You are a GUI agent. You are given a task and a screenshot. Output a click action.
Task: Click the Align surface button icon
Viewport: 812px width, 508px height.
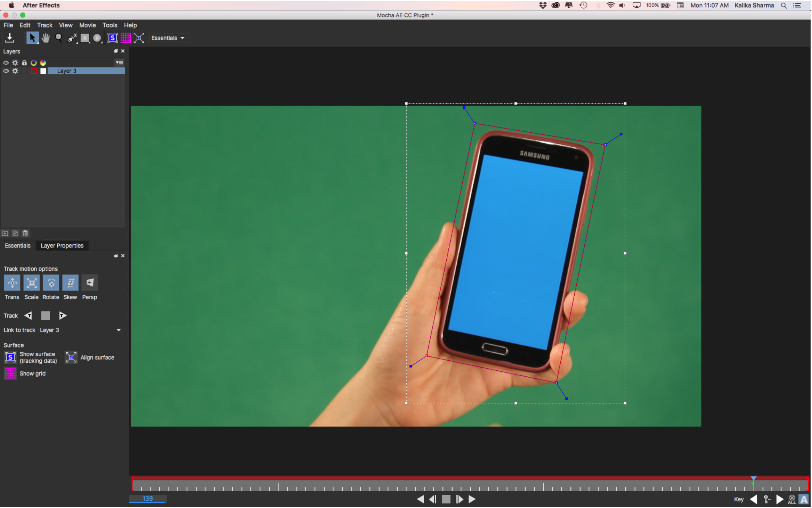(71, 358)
